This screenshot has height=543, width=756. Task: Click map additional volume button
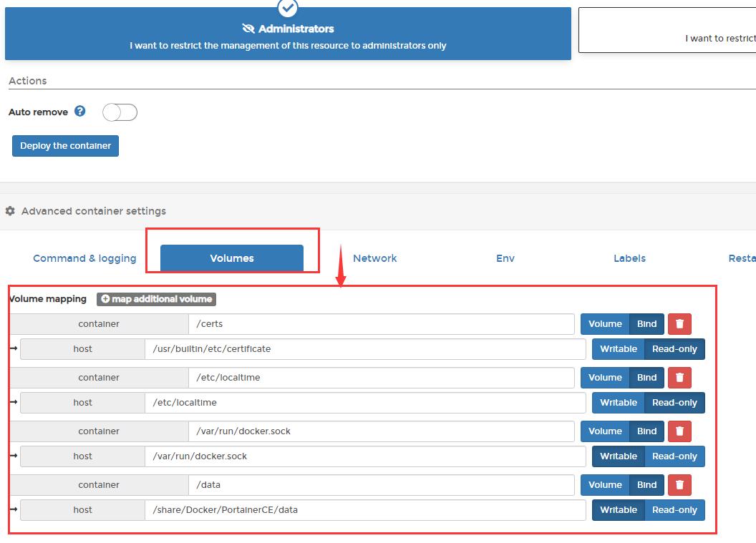point(156,299)
